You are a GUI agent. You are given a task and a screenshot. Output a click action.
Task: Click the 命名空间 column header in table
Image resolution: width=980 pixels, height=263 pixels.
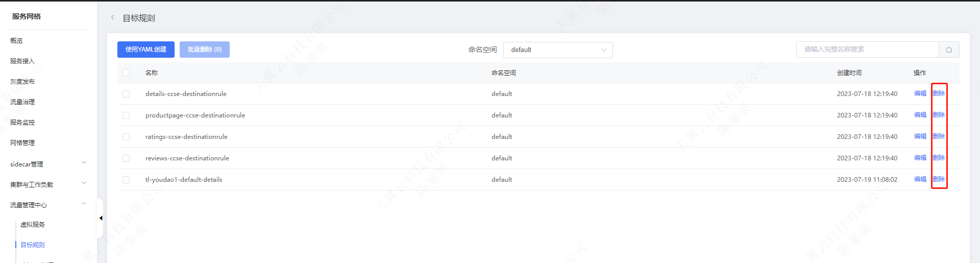click(504, 73)
